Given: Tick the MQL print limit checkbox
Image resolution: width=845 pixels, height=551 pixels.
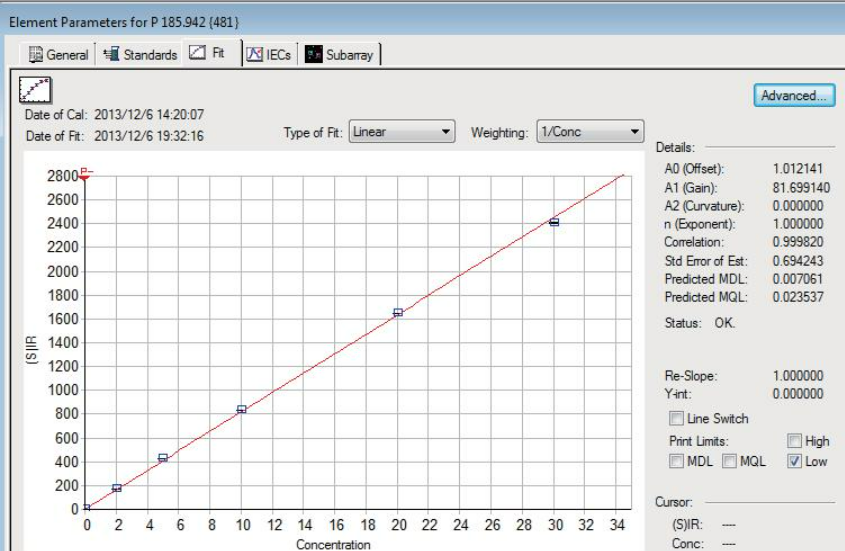Looking at the screenshot, I should [729, 461].
